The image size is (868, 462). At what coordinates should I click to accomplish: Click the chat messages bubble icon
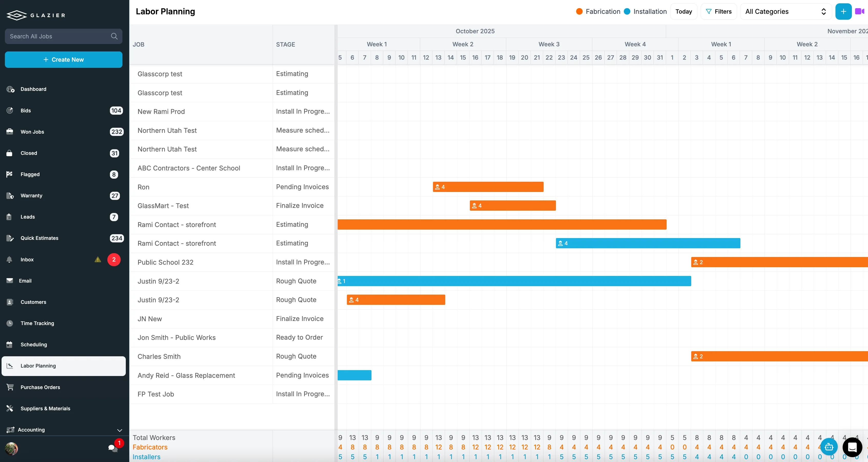tap(112, 448)
